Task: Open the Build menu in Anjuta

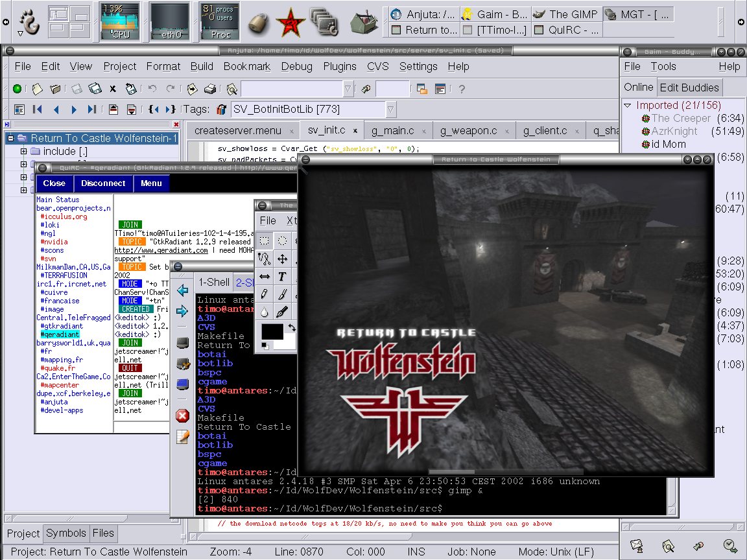Action: coord(202,67)
